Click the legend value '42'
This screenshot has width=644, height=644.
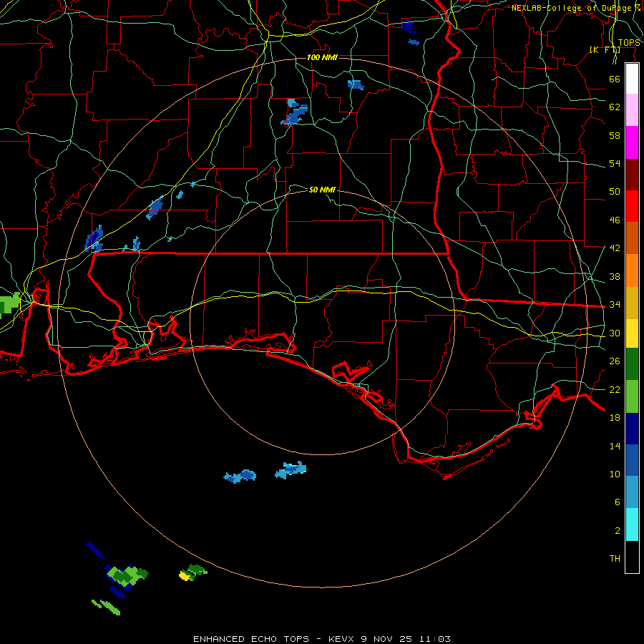point(615,248)
